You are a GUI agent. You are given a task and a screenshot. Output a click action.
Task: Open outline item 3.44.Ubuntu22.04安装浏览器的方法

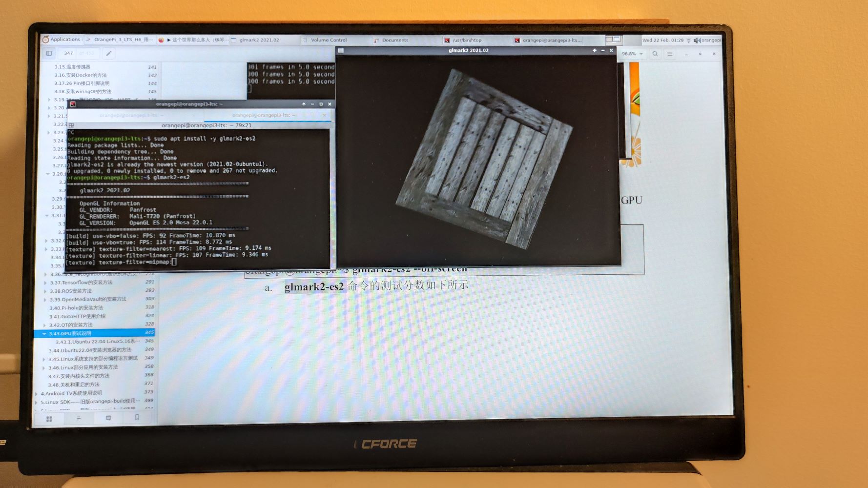click(90, 350)
